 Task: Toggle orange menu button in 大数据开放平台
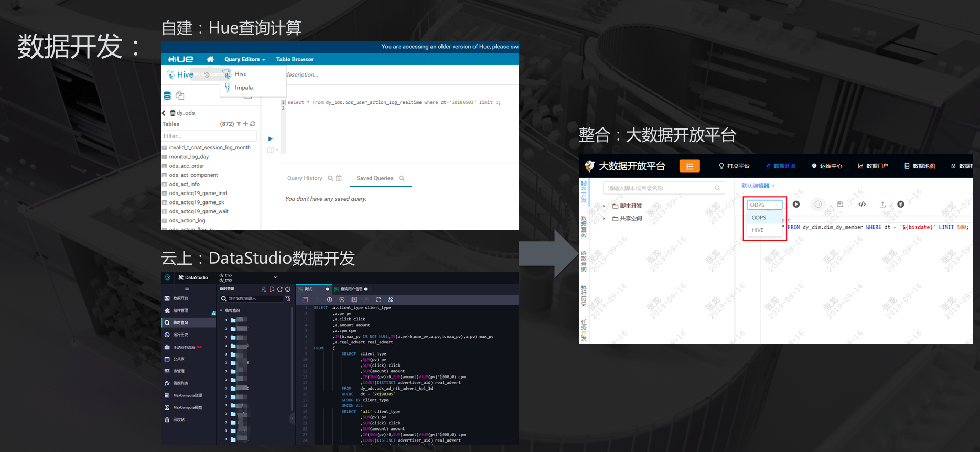(x=690, y=166)
